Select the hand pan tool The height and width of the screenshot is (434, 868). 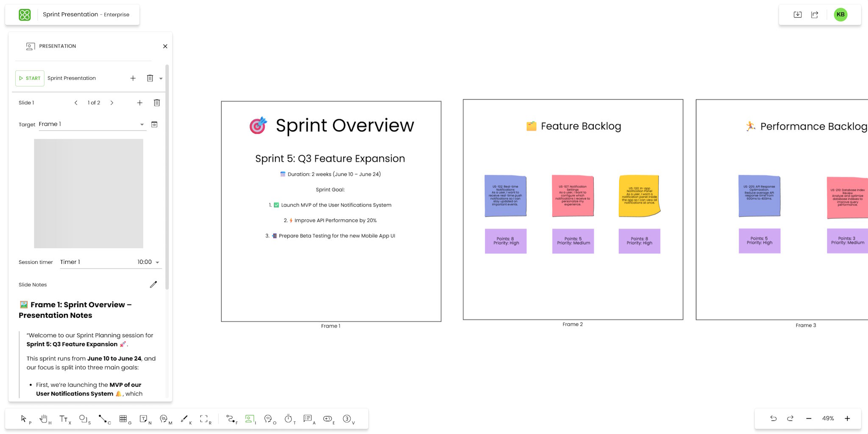(43, 419)
